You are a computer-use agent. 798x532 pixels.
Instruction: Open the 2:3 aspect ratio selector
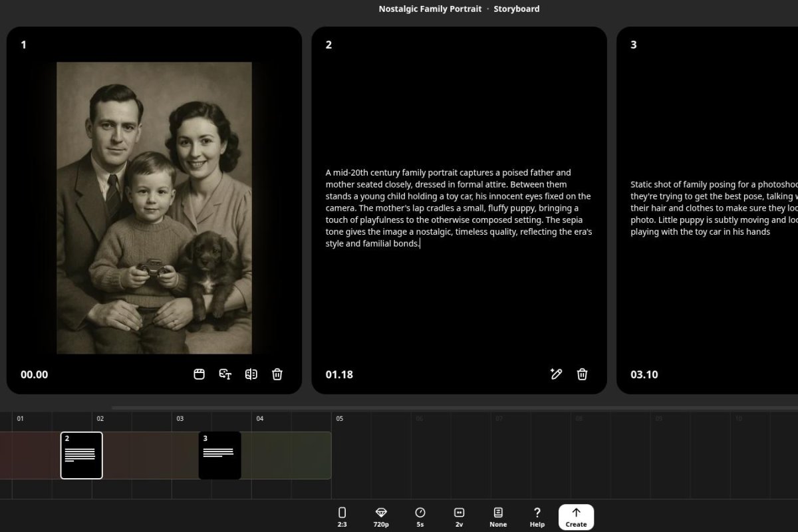point(342,517)
